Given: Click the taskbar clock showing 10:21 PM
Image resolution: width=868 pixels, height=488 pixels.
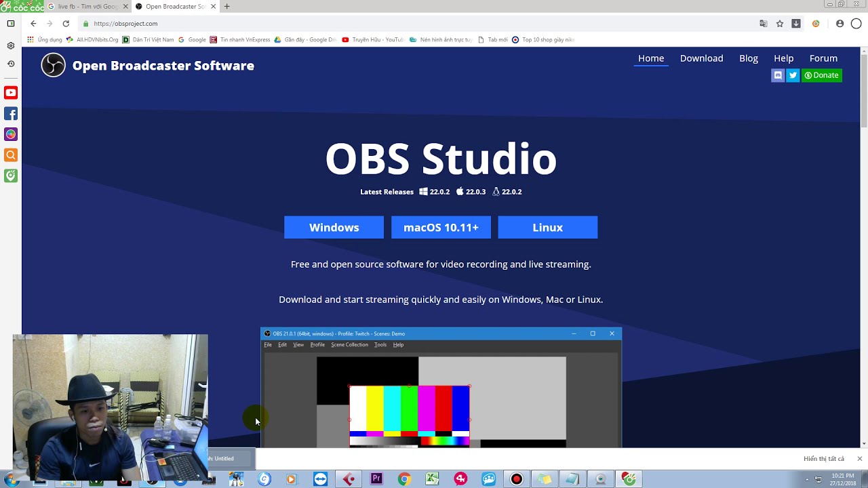Looking at the screenshot, I should (843, 479).
